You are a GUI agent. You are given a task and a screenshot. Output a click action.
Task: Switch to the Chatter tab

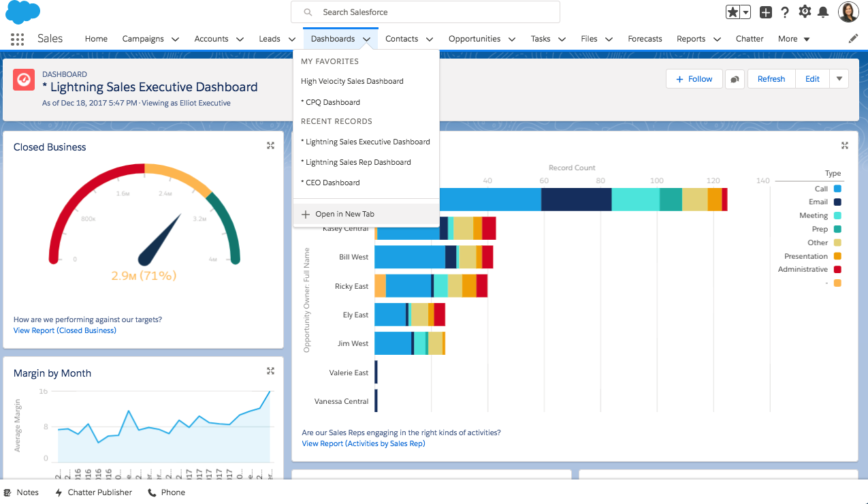pos(750,39)
